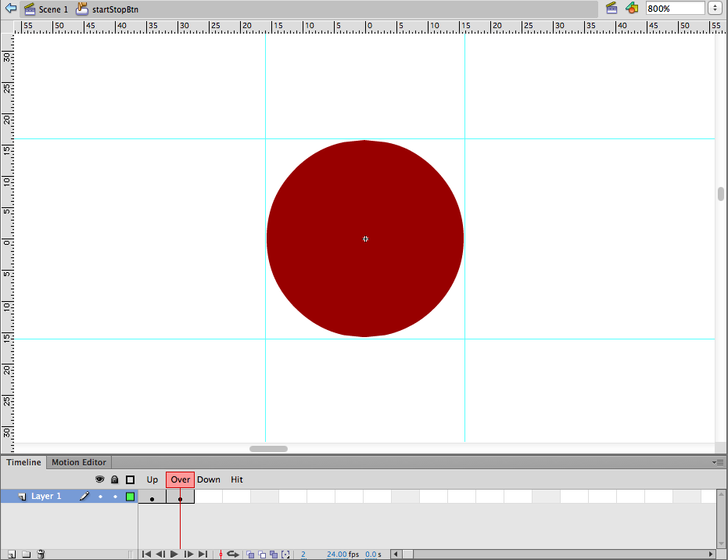Open the zoom level dropdown arrows
This screenshot has height=560, width=728.
(715, 9)
